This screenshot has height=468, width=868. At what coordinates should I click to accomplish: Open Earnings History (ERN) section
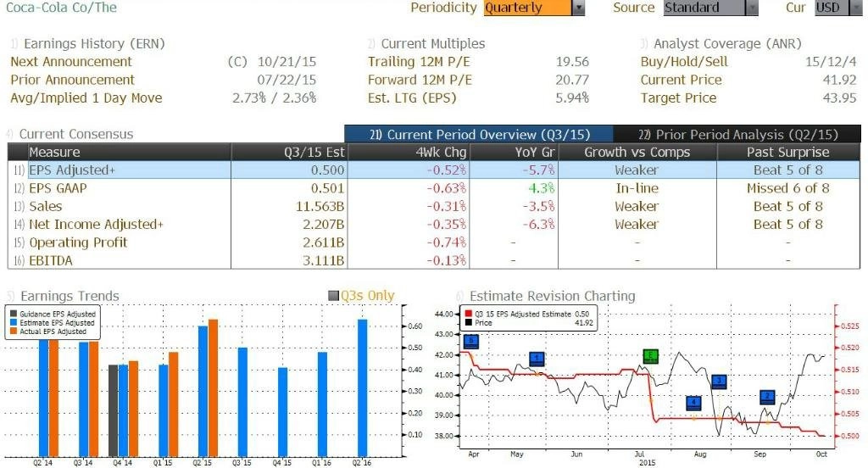(94, 44)
